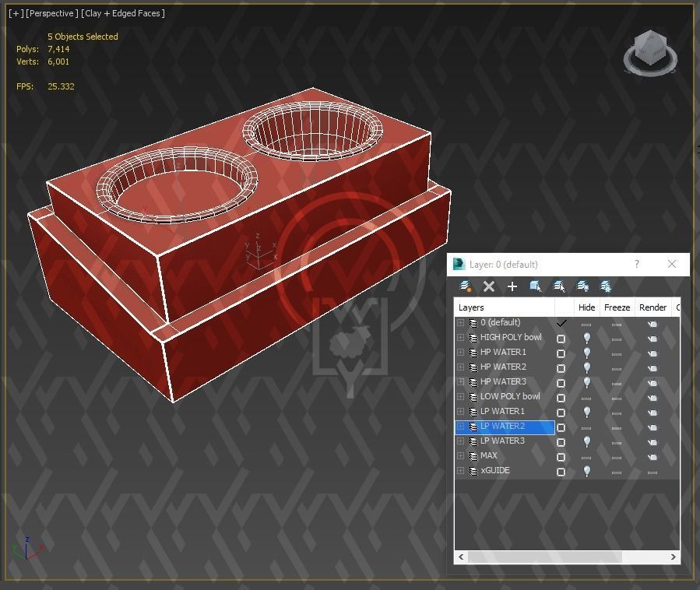Screen dimensions: 700x590
Task: Unhide HP WATER3 via lightbulb
Action: pyautogui.click(x=586, y=382)
